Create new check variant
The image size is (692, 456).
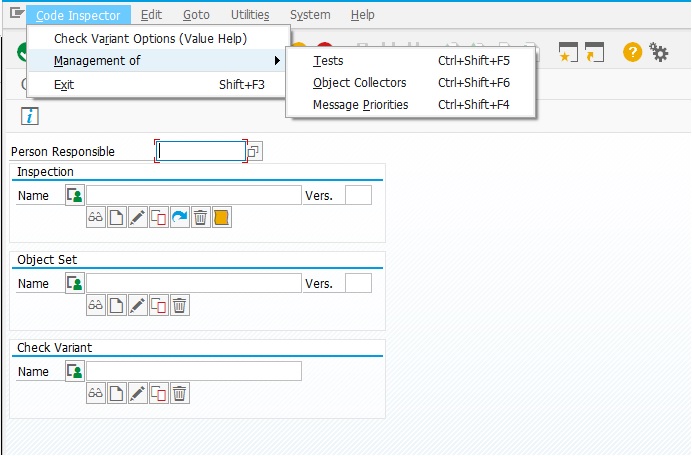117,393
